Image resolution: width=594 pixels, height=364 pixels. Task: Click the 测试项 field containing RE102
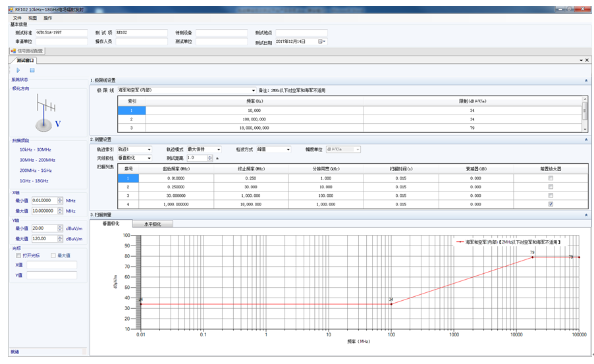click(x=142, y=32)
